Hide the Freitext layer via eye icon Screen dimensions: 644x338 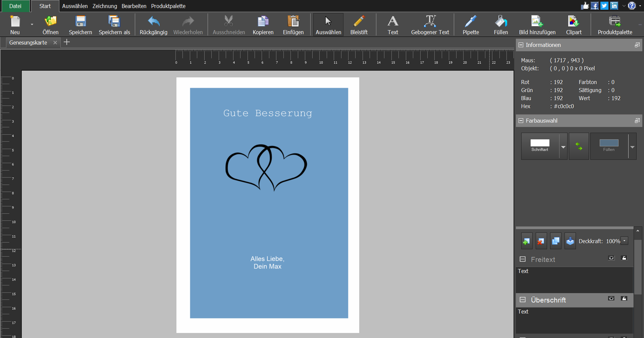[611, 258]
